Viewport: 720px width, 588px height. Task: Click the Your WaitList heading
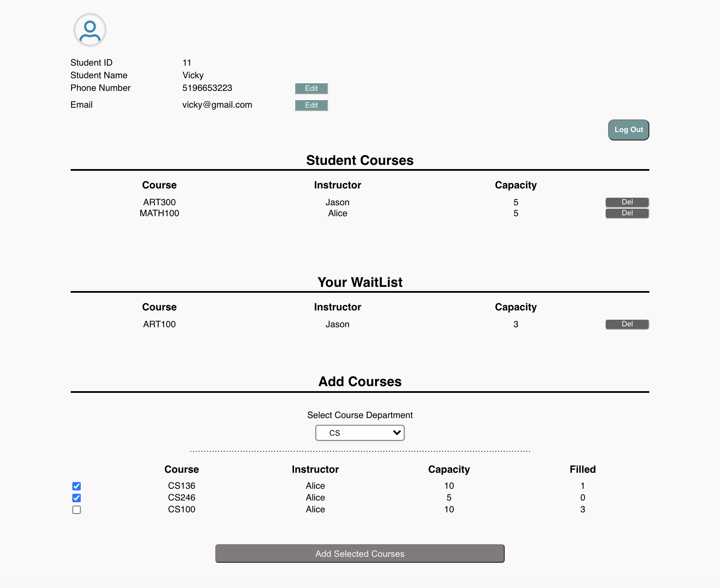coord(360,282)
